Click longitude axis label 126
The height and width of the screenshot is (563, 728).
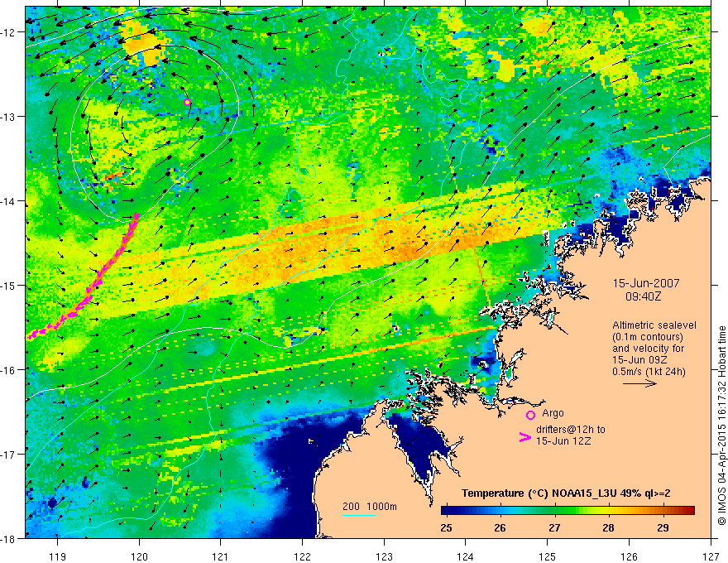(x=629, y=556)
